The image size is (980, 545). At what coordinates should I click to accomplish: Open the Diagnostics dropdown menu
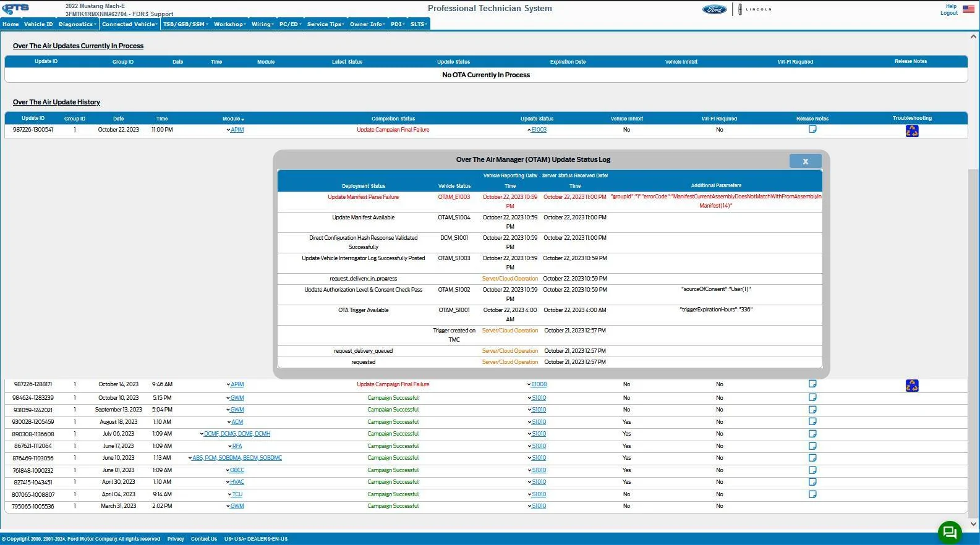pos(77,24)
